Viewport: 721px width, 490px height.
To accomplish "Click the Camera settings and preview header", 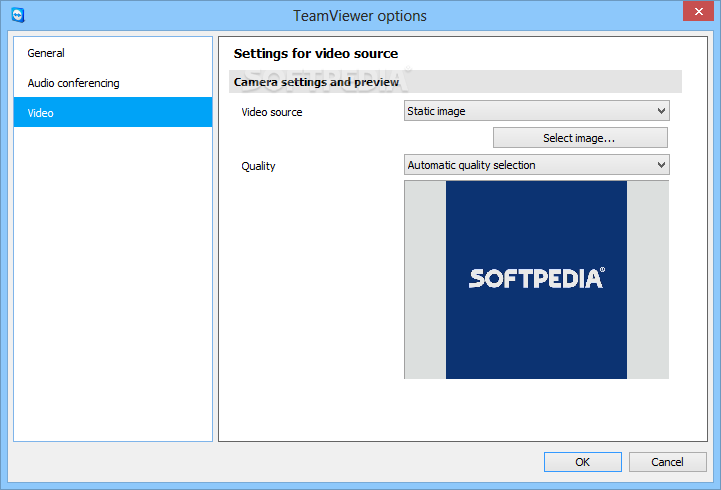I will tap(455, 82).
